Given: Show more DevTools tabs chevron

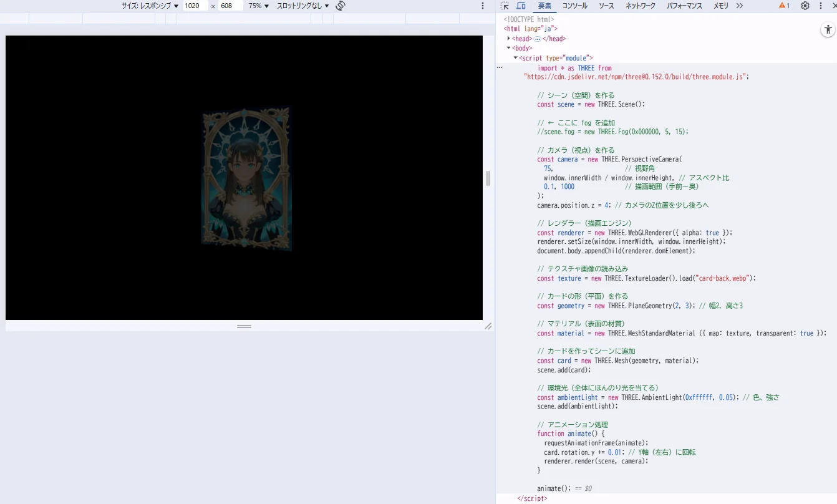Looking at the screenshot, I should pyautogui.click(x=740, y=6).
